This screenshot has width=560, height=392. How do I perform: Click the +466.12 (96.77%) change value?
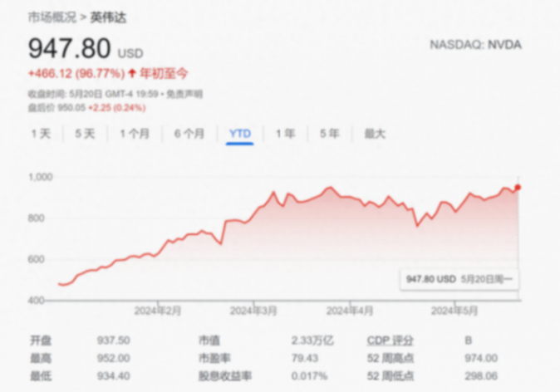76,74
